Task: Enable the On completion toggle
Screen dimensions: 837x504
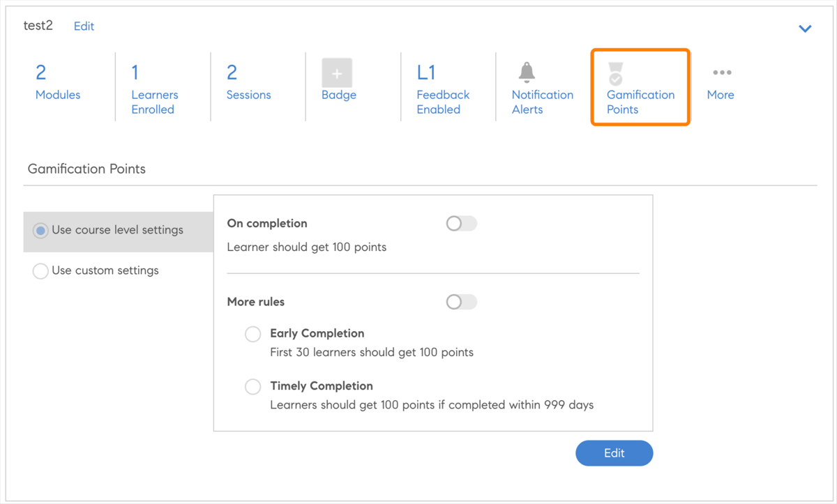Action: click(461, 223)
